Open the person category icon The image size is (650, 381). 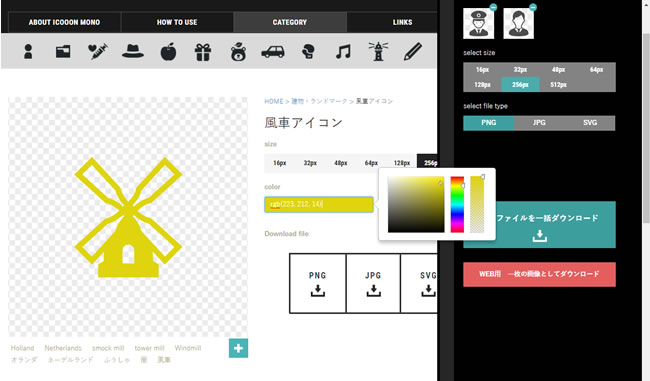(x=28, y=52)
